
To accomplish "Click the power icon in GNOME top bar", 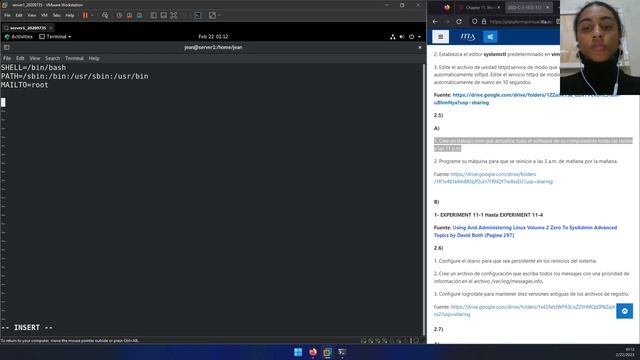I will click(411, 37).
